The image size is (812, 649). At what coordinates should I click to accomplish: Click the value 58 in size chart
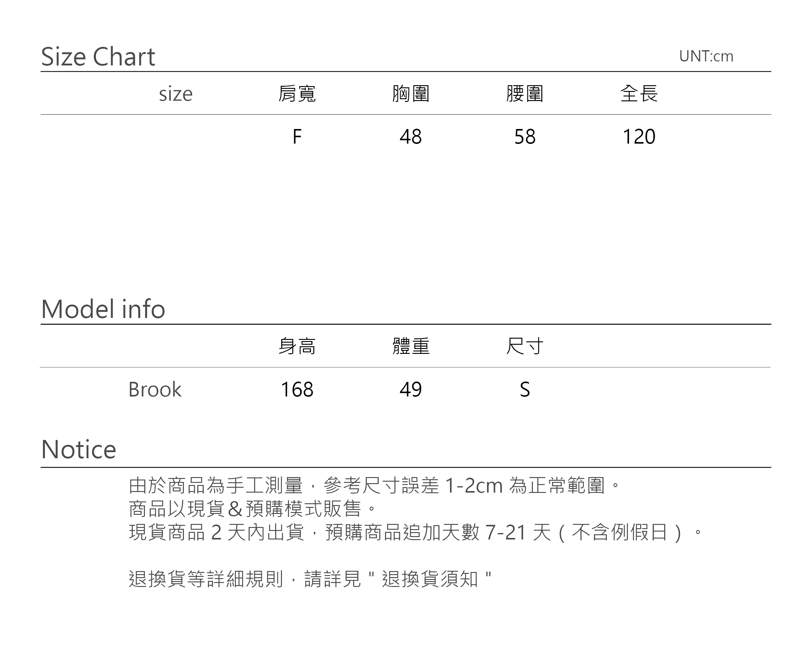525,137
